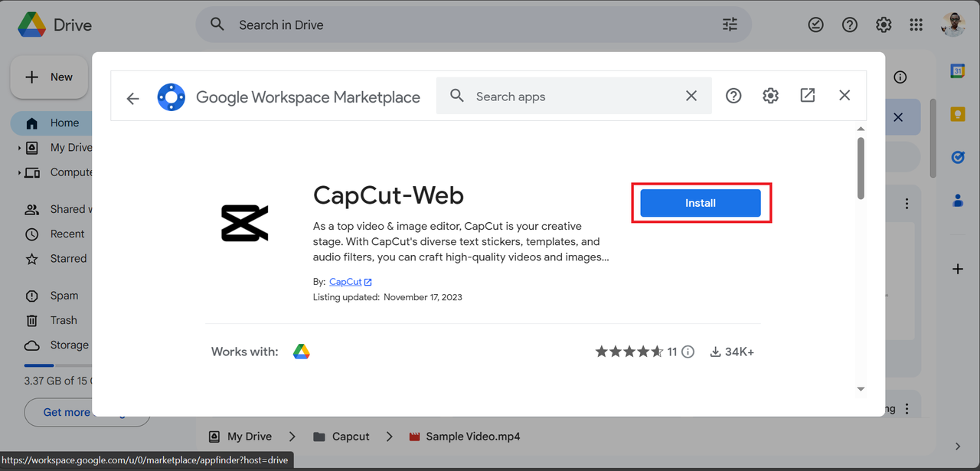Image resolution: width=980 pixels, height=471 pixels.
Task: Go back in Workspace Marketplace
Action: point(133,98)
